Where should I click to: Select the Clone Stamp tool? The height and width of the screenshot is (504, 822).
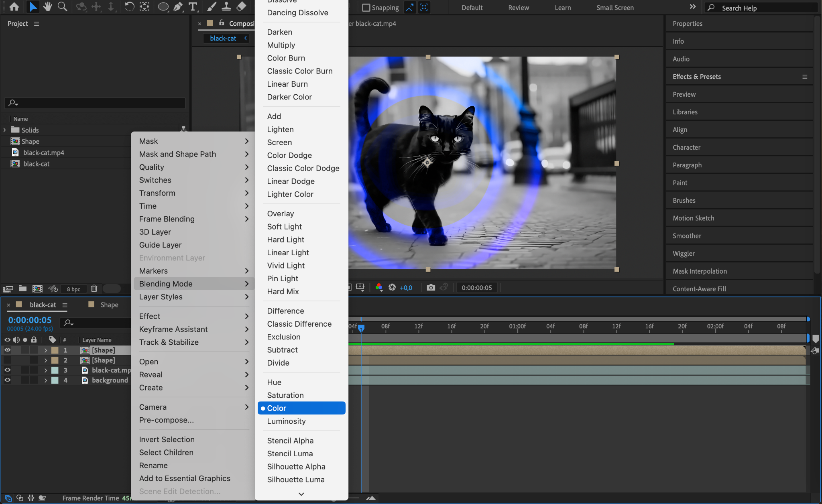226,6
